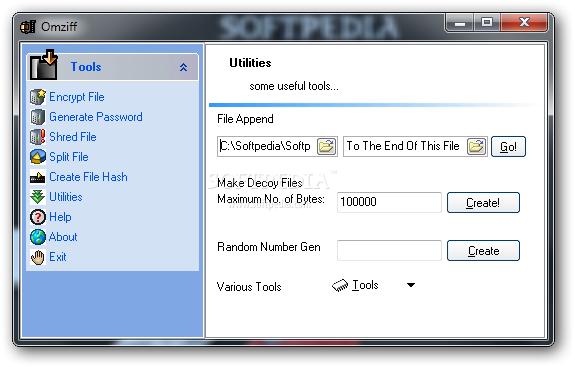Image resolution: width=575 pixels, height=367 pixels.
Task: Collapse the Tools panel with chevron
Action: coord(183,67)
